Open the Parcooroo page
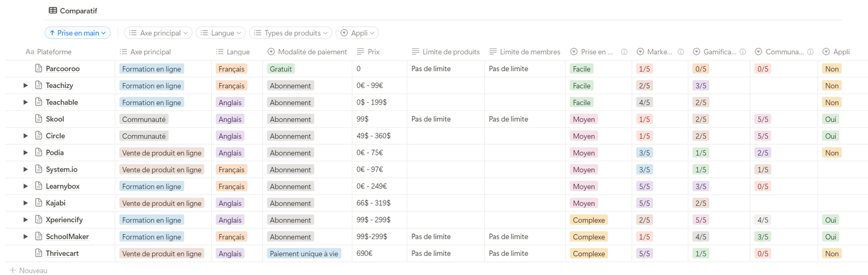868x275 pixels. point(62,69)
